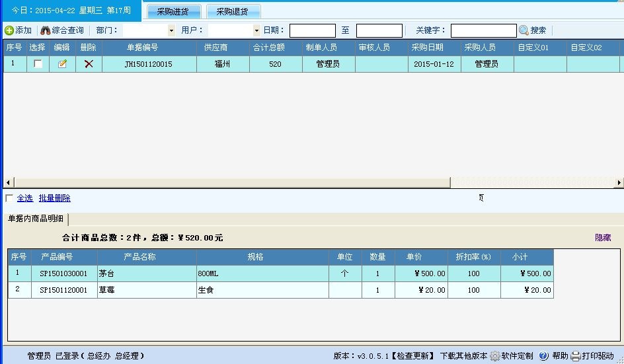Click the 折扣率(%) column header

473,257
